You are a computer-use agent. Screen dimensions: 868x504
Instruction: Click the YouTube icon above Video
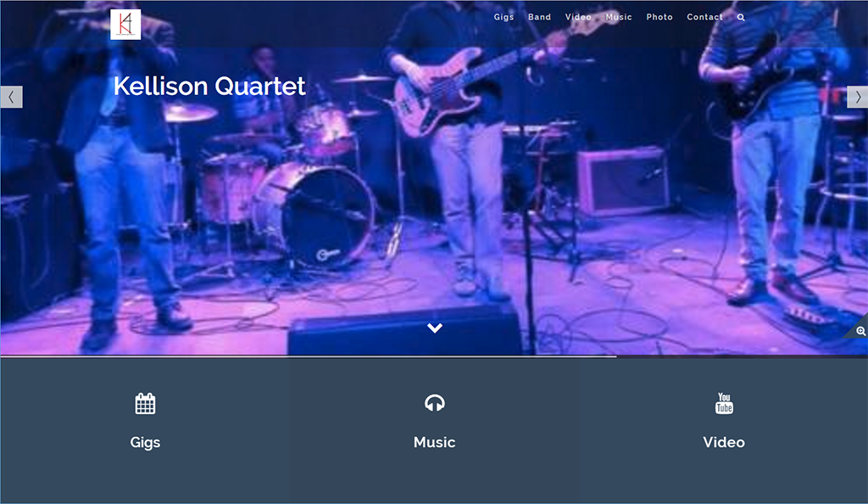coord(724,403)
